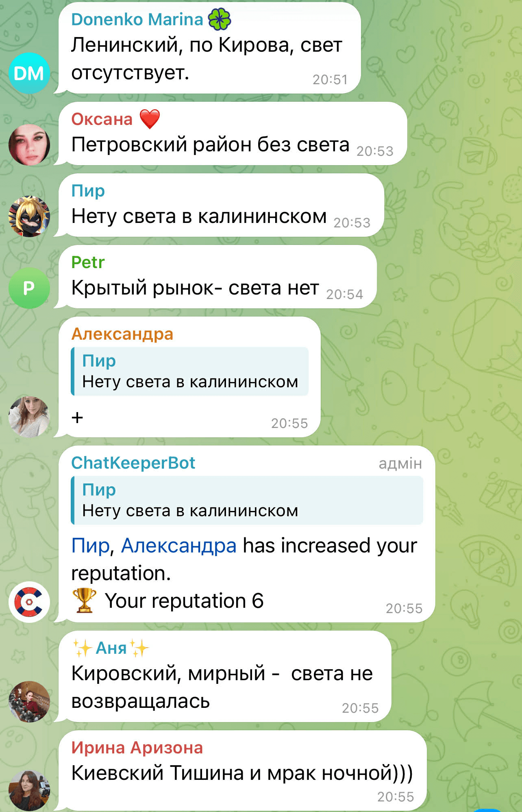Tap the blue Александра mention link
522x812 pixels.
[x=179, y=546]
